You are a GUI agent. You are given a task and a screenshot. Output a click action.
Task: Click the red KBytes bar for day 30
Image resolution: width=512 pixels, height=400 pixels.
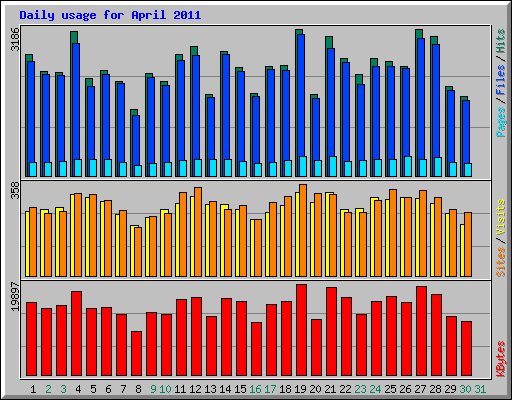466,349
